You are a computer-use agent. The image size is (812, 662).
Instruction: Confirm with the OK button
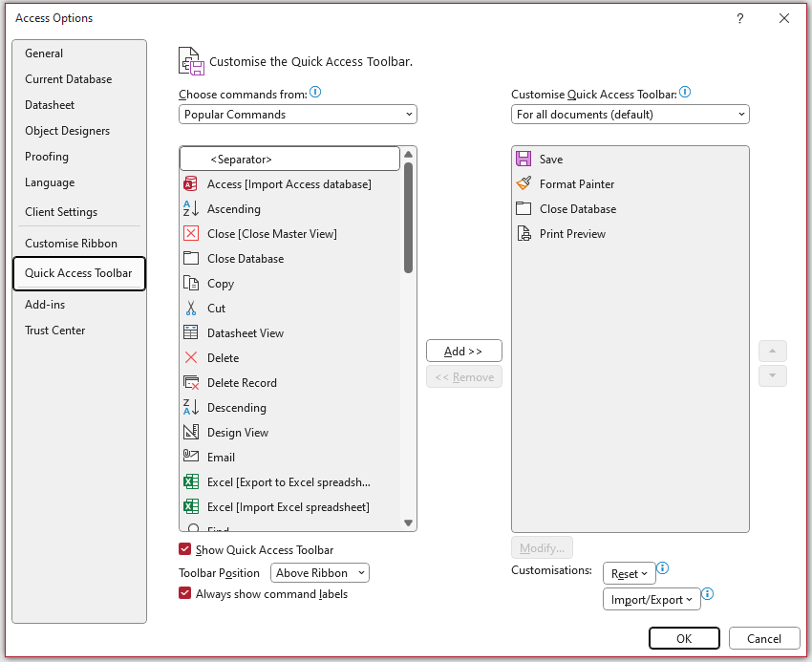[x=684, y=639]
